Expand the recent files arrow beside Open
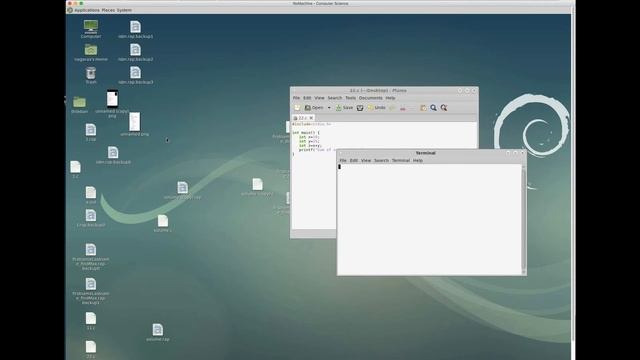 pos(329,108)
